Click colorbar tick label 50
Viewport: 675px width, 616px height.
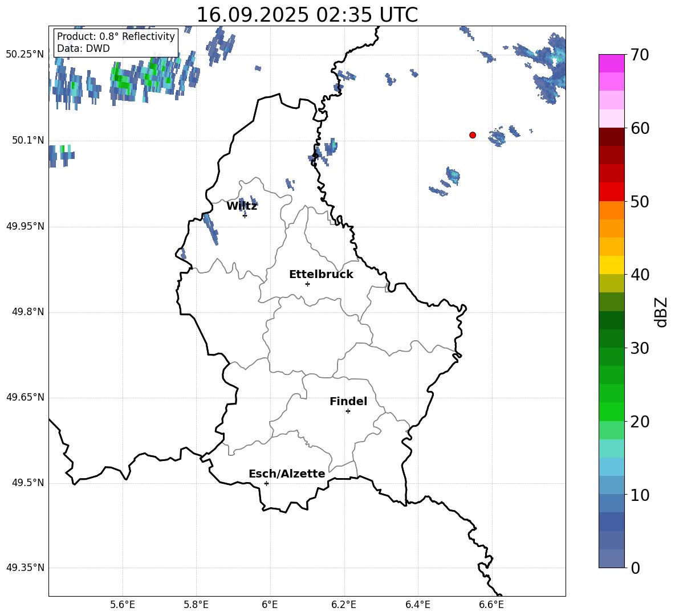640,201
